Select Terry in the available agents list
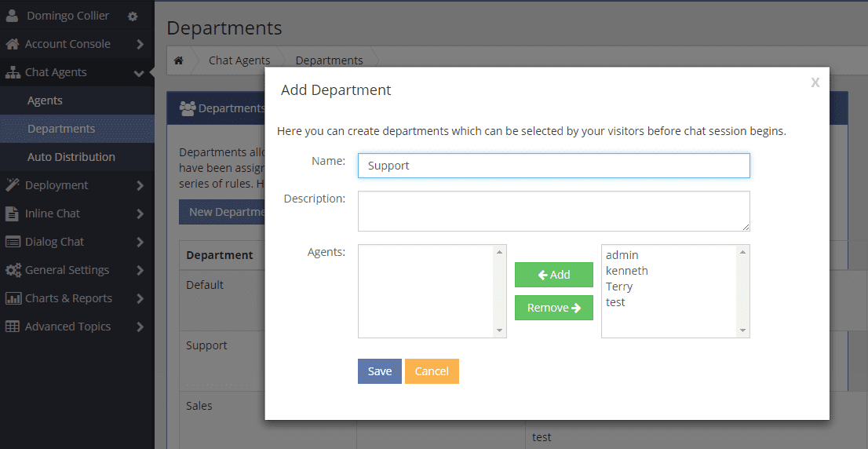 click(619, 287)
